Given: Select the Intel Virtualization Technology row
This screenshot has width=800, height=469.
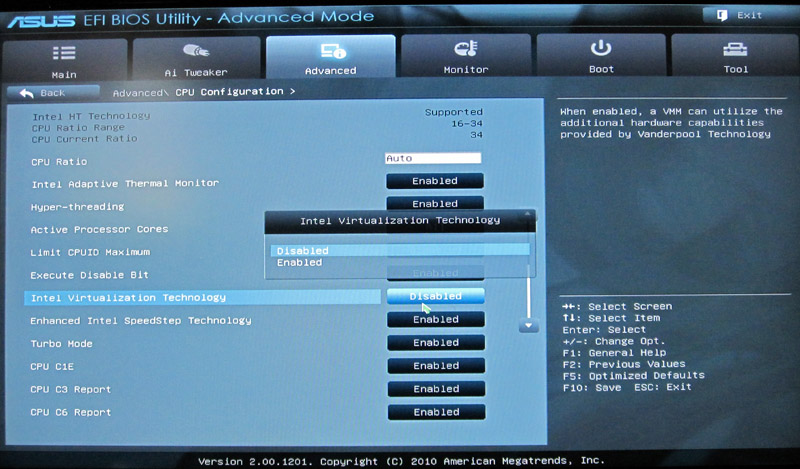Looking at the screenshot, I should pyautogui.click(x=202, y=298).
